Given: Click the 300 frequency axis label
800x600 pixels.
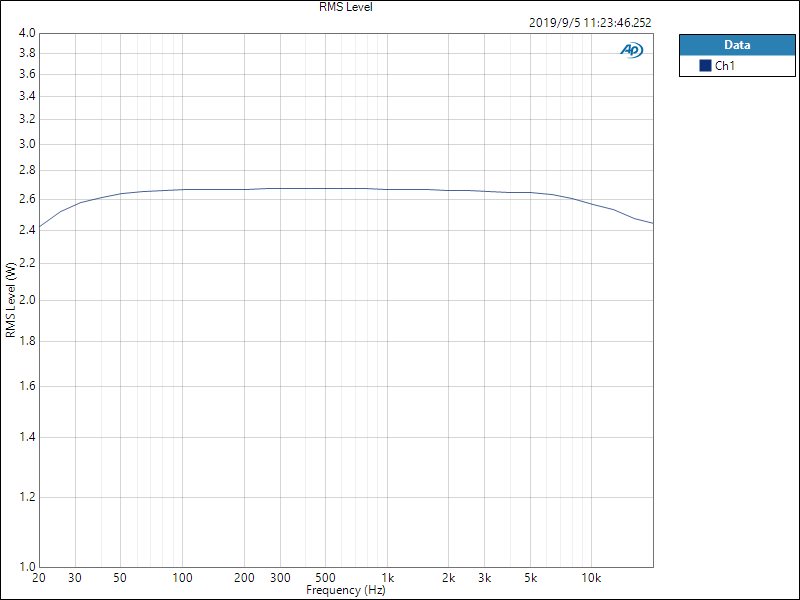Looking at the screenshot, I should pyautogui.click(x=280, y=578).
